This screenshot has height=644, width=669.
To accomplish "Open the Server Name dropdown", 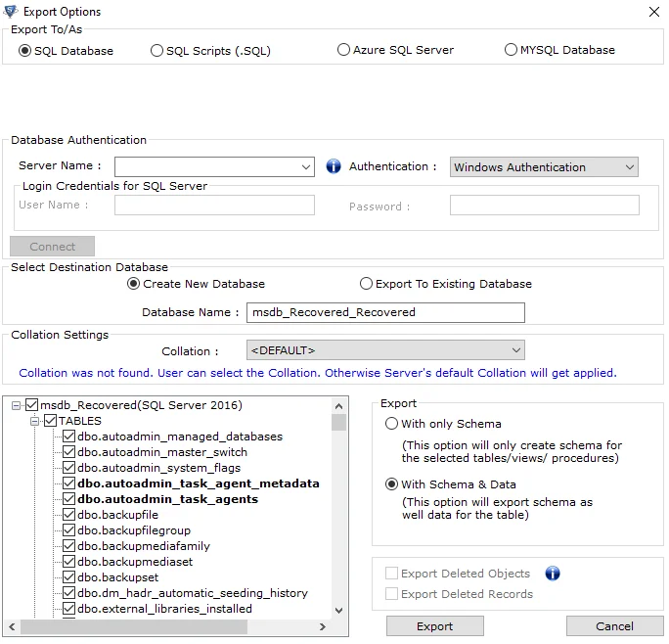I will coord(307,167).
